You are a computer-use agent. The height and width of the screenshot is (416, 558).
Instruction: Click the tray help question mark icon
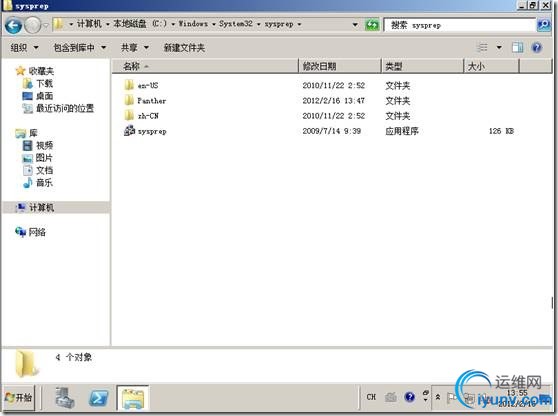click(x=410, y=397)
